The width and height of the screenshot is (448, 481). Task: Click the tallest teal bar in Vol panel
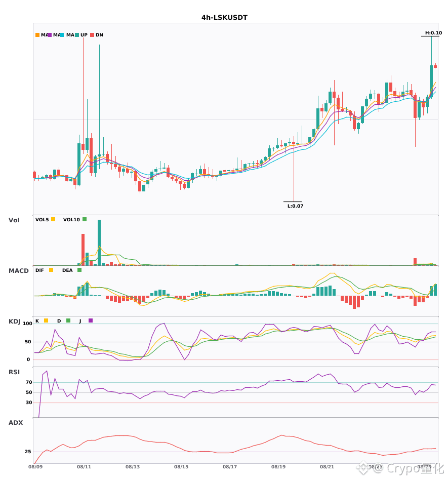99,243
